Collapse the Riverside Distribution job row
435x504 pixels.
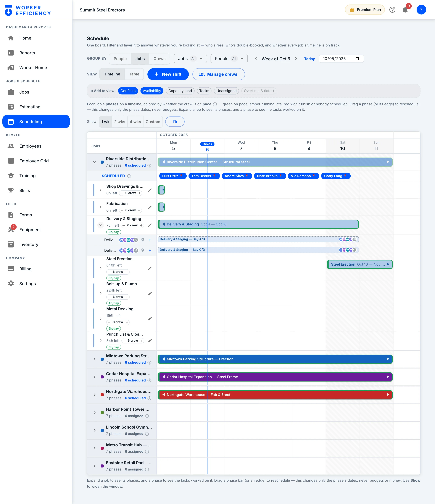point(94,162)
